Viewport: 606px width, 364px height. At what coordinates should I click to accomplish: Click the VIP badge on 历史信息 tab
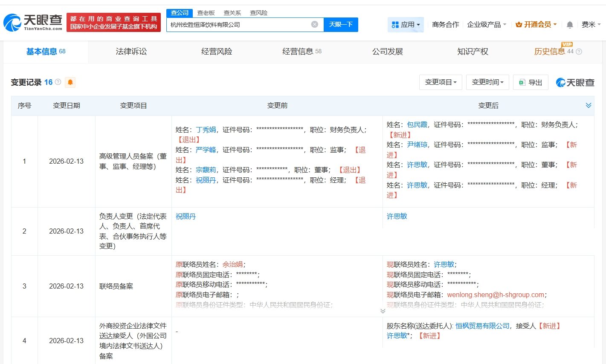567,45
